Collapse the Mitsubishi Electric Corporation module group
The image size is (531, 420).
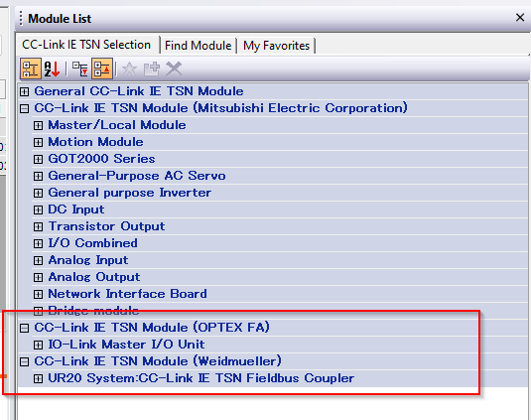tap(25, 108)
